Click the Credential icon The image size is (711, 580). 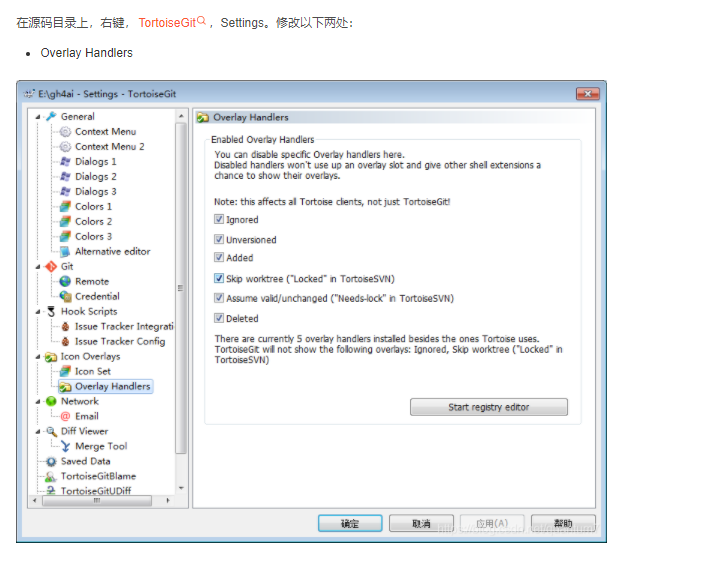point(66,296)
